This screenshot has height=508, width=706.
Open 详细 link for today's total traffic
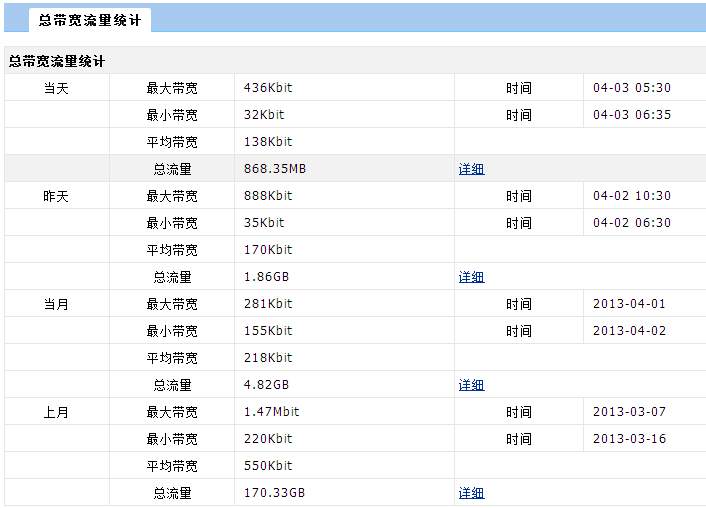[471, 169]
